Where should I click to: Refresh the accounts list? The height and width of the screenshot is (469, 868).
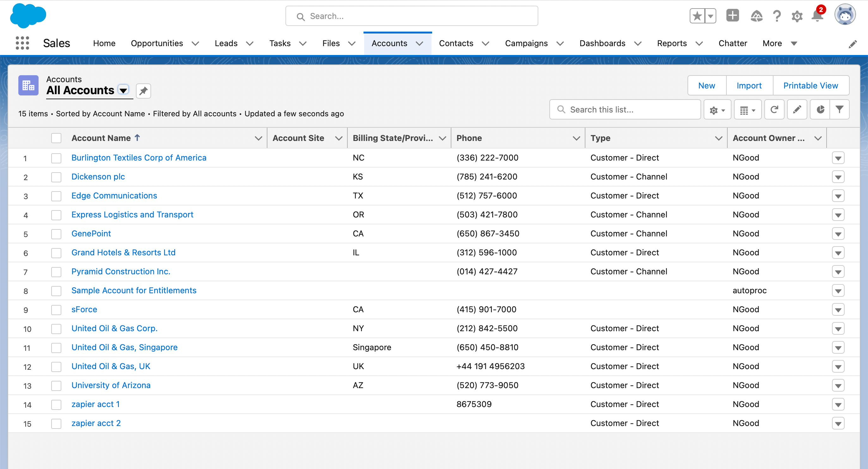coord(774,109)
